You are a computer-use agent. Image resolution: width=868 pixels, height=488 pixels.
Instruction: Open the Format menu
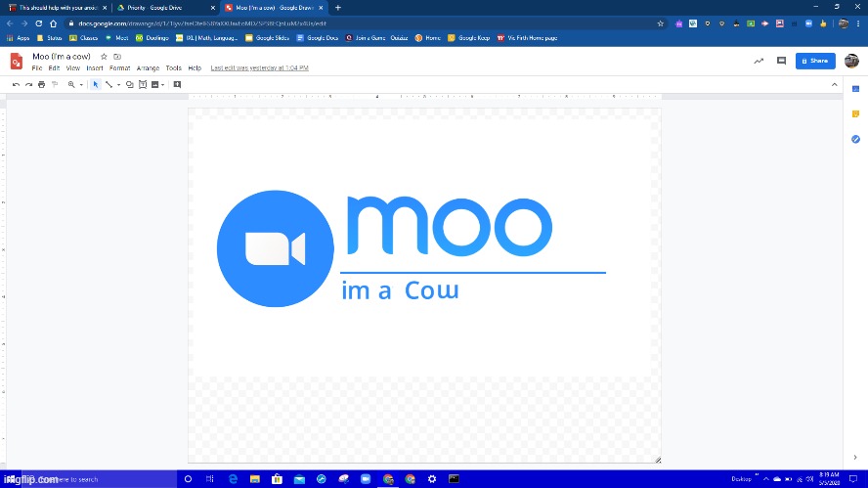point(119,68)
